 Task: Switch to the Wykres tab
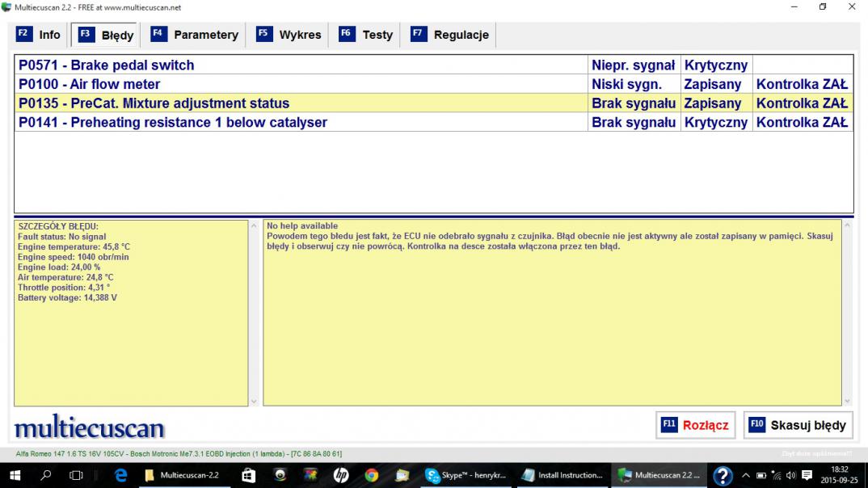(289, 35)
